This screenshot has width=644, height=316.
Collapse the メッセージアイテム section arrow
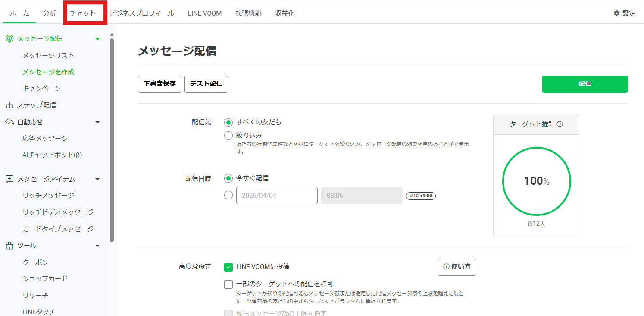tap(97, 179)
